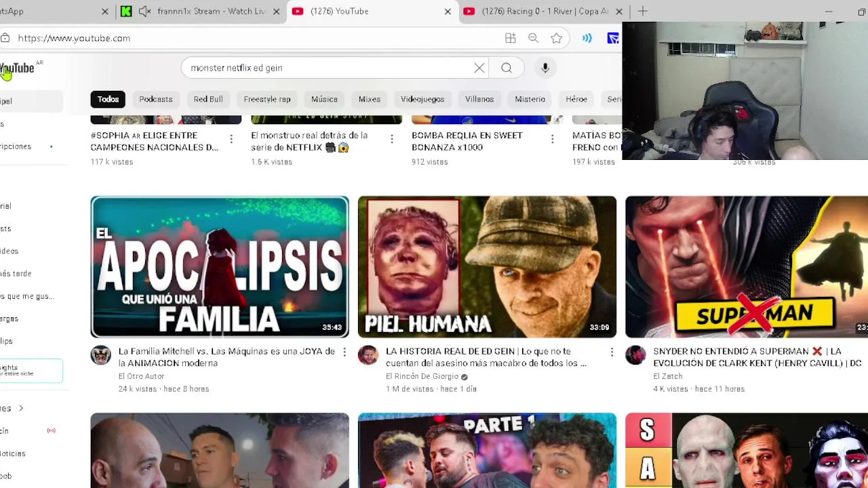Viewport: 868px width, 488px height.
Task: Open browser extensions grid icon
Action: (x=511, y=38)
